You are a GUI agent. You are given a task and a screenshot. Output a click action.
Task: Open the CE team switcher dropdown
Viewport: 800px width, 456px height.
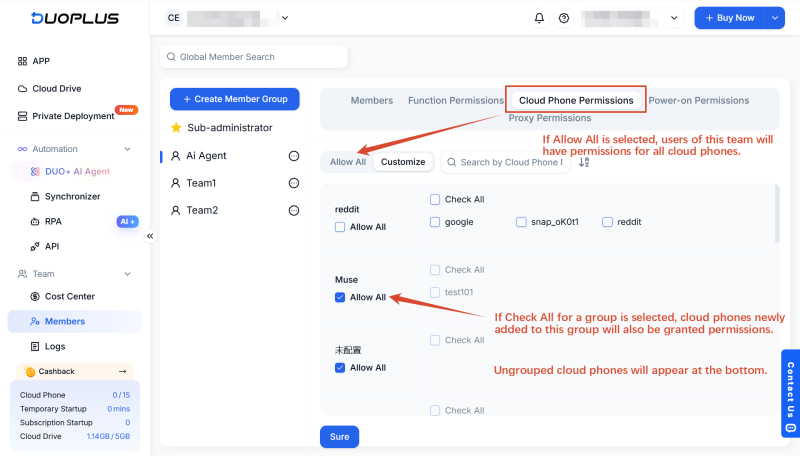[285, 18]
